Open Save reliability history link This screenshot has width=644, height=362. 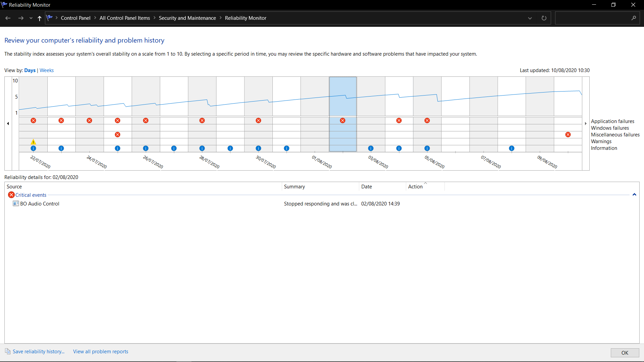(38, 351)
